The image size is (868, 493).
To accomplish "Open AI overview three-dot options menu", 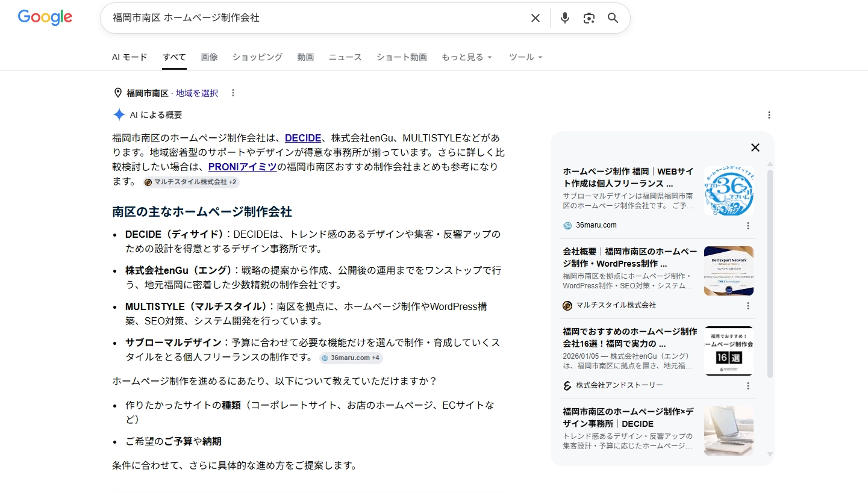I will click(x=769, y=115).
